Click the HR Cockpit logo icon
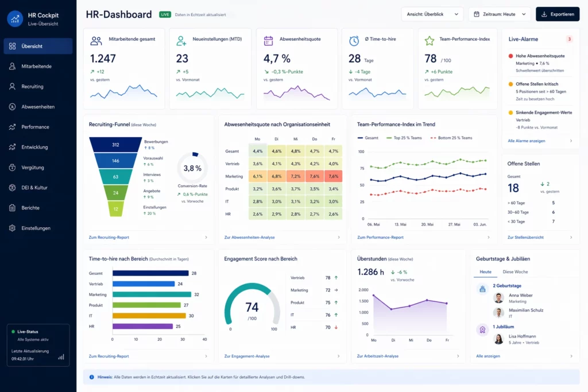Image resolution: width=588 pixels, height=392 pixels. pos(14,18)
